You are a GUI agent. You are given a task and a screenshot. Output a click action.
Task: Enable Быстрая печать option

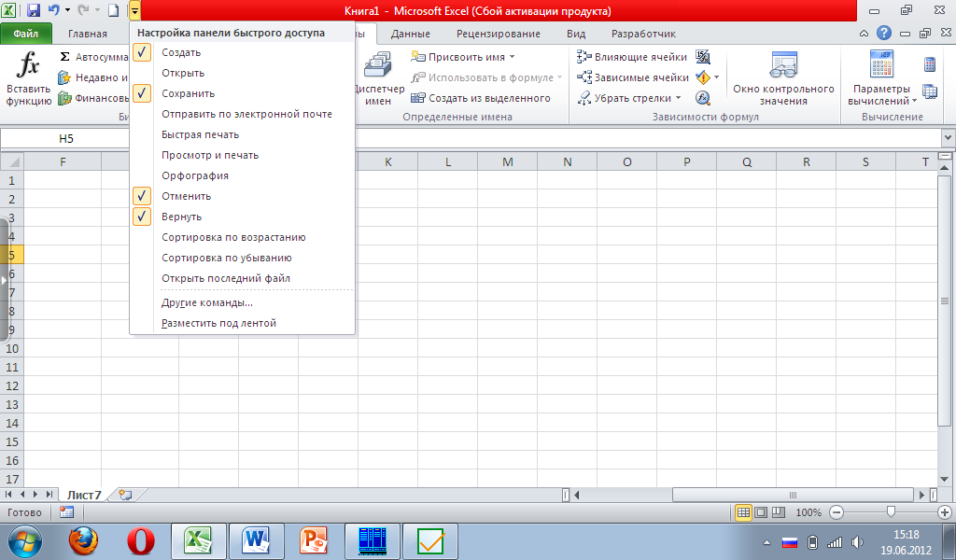pyautogui.click(x=242, y=134)
